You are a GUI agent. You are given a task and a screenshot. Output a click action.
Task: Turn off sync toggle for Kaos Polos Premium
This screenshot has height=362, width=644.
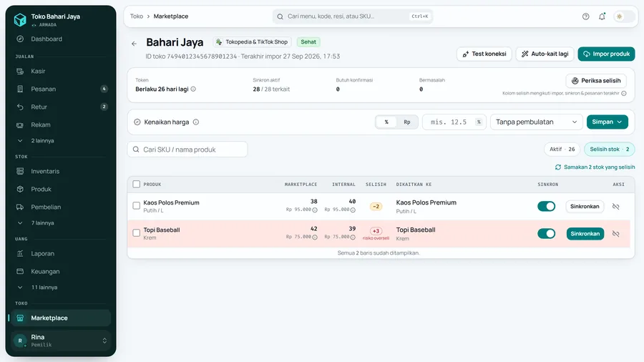pyautogui.click(x=546, y=206)
